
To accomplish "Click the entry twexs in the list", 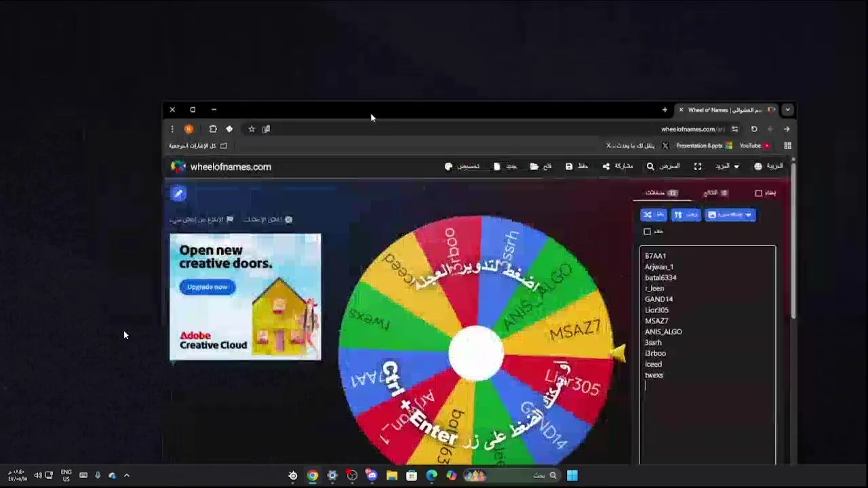I will pos(654,375).
